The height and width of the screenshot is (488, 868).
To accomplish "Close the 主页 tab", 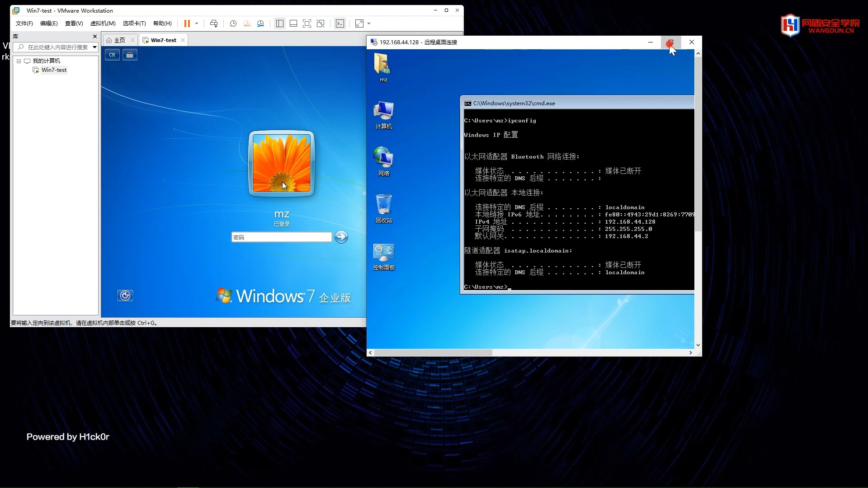I will (x=132, y=40).
